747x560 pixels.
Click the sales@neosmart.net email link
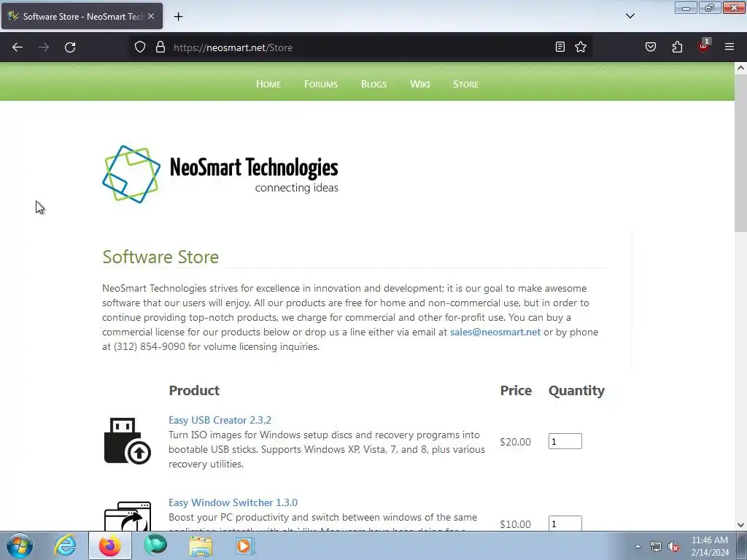495,332
